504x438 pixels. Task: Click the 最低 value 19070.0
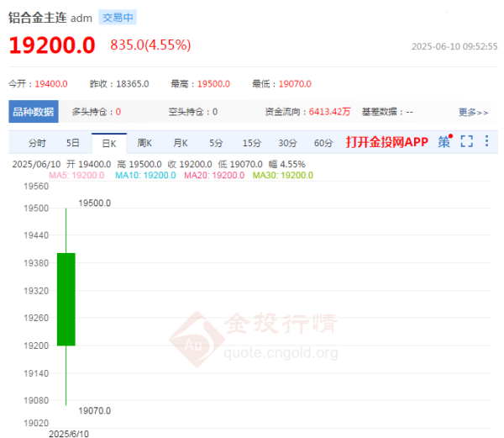295,84
